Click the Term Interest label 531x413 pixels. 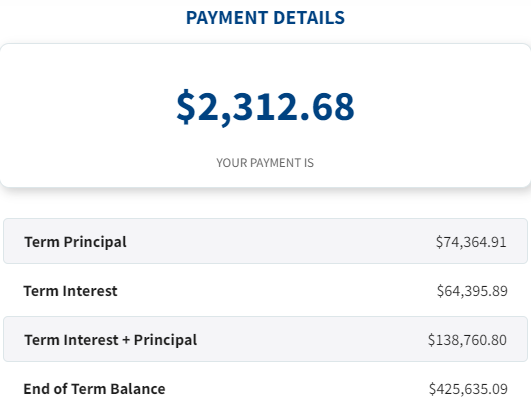pyautogui.click(x=70, y=291)
